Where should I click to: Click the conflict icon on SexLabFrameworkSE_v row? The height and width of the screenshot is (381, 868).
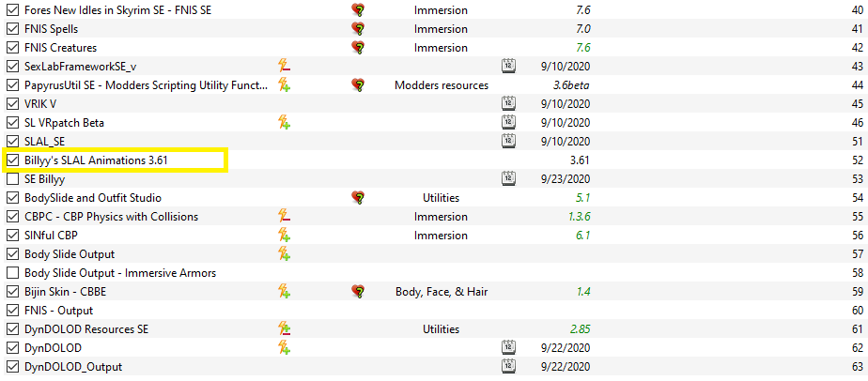pyautogui.click(x=285, y=67)
